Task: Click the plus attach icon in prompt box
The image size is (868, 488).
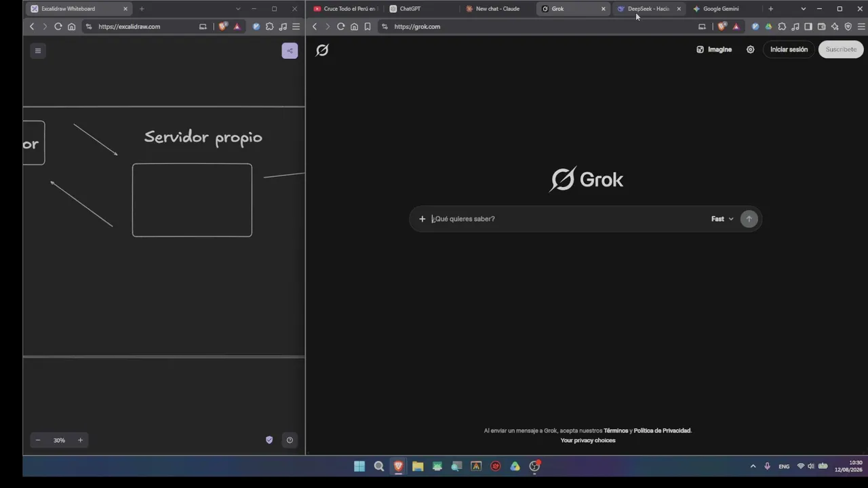Action: point(422,219)
